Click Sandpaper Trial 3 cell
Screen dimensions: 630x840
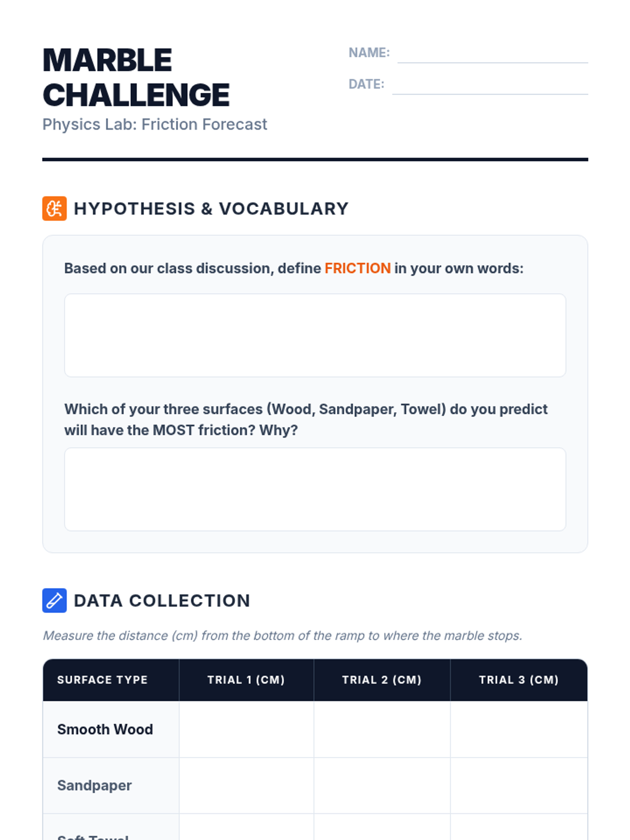519,785
